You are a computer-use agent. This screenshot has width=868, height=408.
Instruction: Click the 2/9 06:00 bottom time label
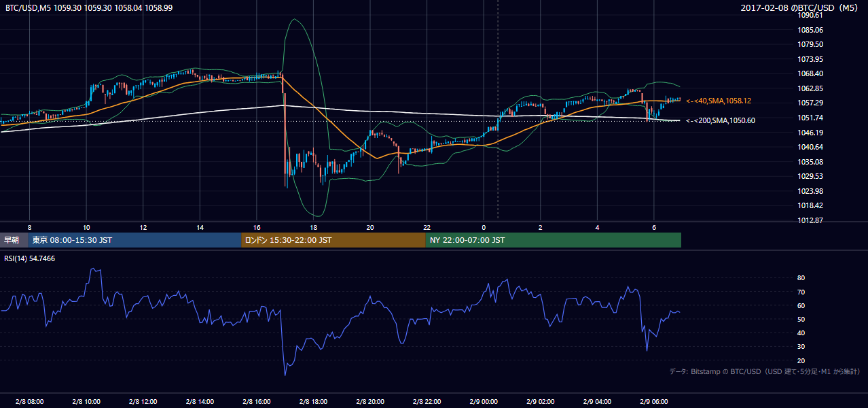pyautogui.click(x=654, y=401)
